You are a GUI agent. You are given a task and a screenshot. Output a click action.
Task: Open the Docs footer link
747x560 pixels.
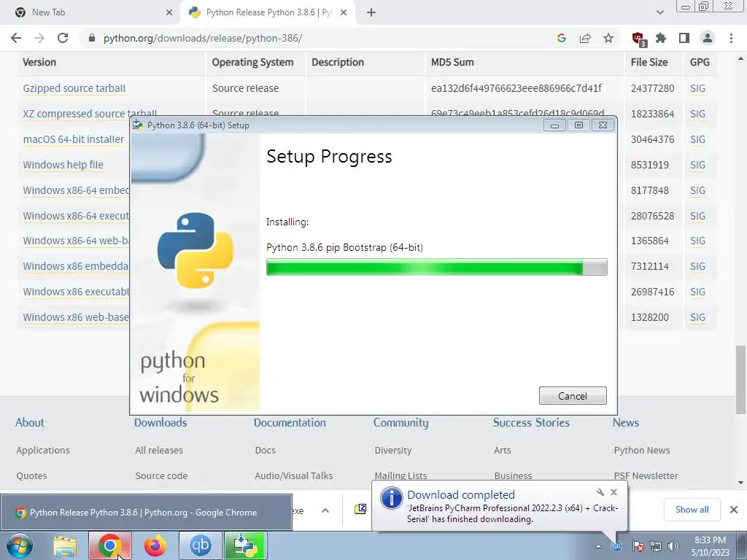coord(265,450)
